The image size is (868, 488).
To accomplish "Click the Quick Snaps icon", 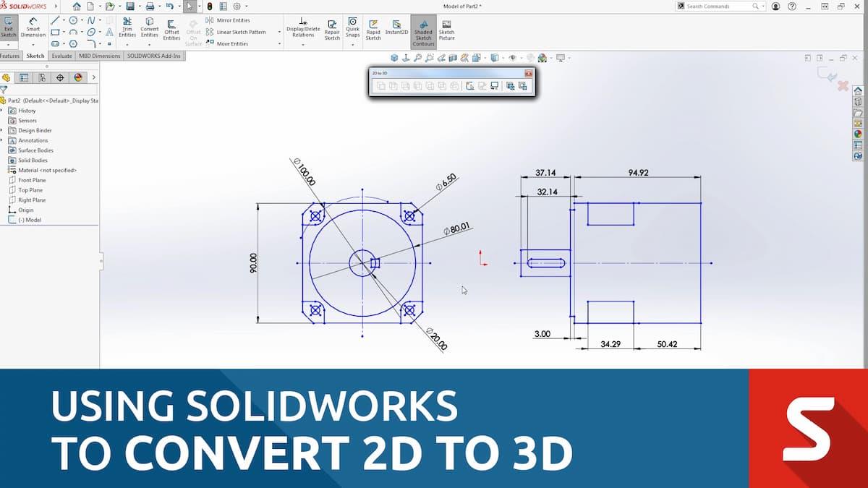I will tap(352, 25).
